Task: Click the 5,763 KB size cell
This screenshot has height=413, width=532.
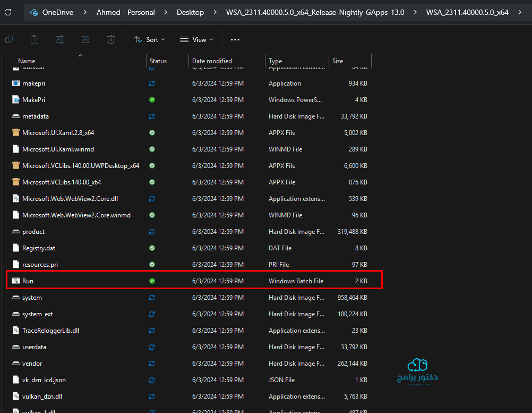Action: [356, 397]
